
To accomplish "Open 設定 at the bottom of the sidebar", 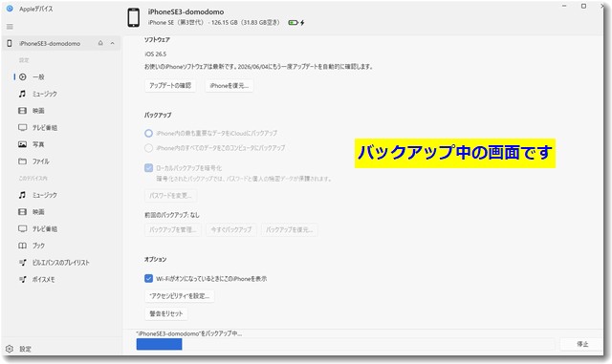I will [26, 349].
